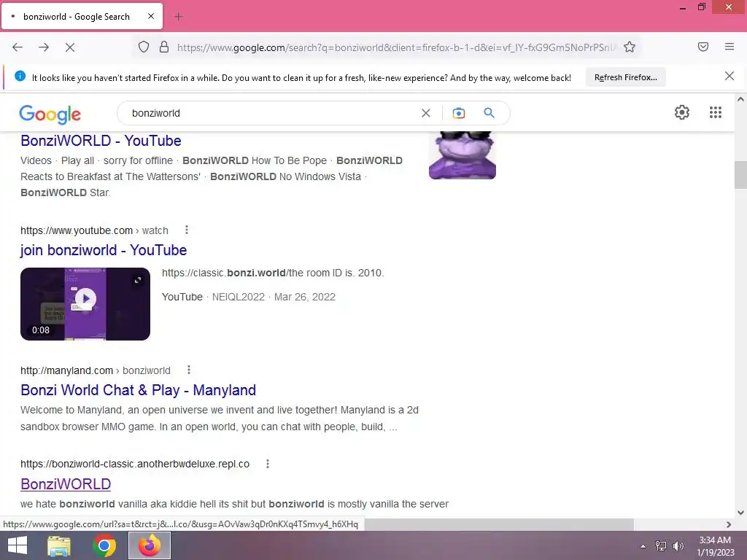Click the bonziworld-classic.anotherbwdeluxe.repl.co URL text
747x560 pixels.
pyautogui.click(x=135, y=464)
